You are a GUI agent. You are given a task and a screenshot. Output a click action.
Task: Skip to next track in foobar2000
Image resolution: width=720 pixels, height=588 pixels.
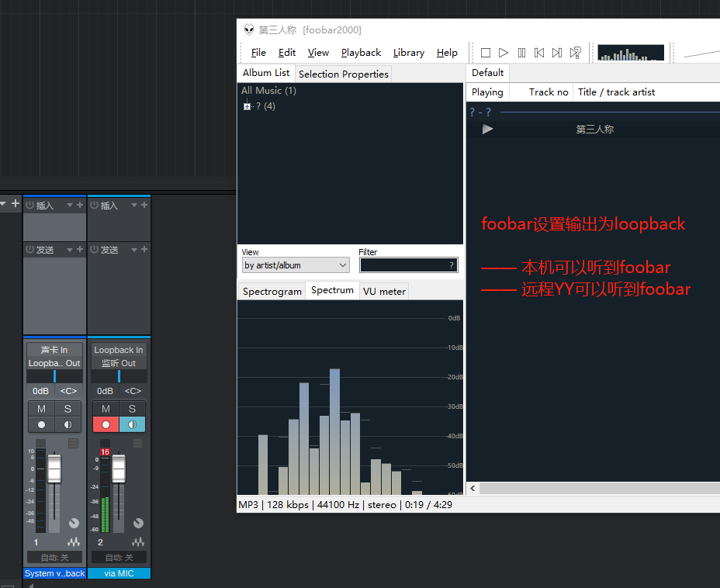point(557,53)
